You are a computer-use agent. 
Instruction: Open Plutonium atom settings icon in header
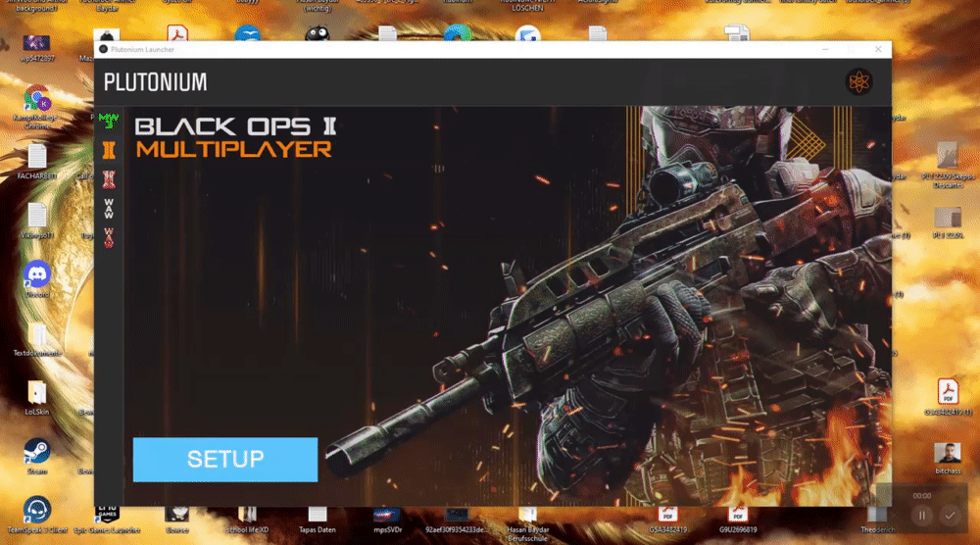pyautogui.click(x=858, y=82)
